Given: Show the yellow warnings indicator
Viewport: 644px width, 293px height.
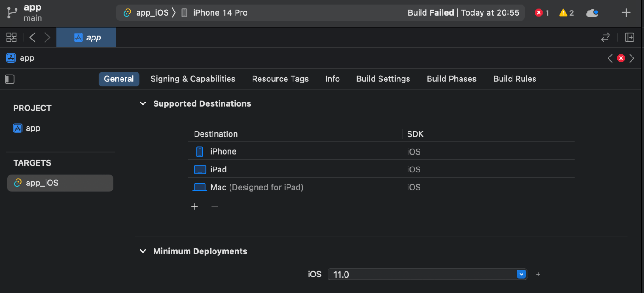Looking at the screenshot, I should [566, 13].
